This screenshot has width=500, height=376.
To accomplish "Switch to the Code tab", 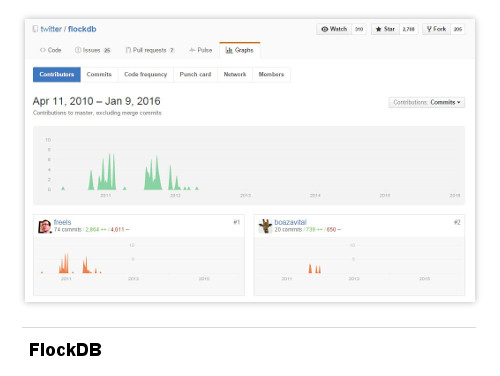I will [51, 50].
